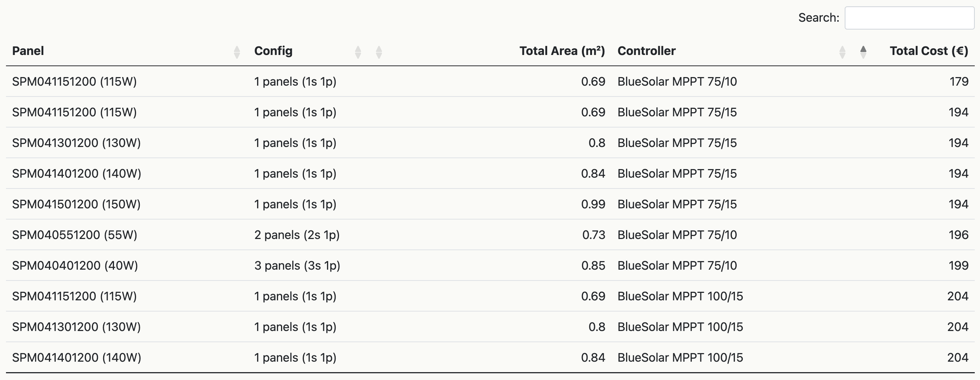Viewport: 980px width, 380px height.
Task: Select the SPM040551200 (55W) panel row
Action: (x=75, y=235)
